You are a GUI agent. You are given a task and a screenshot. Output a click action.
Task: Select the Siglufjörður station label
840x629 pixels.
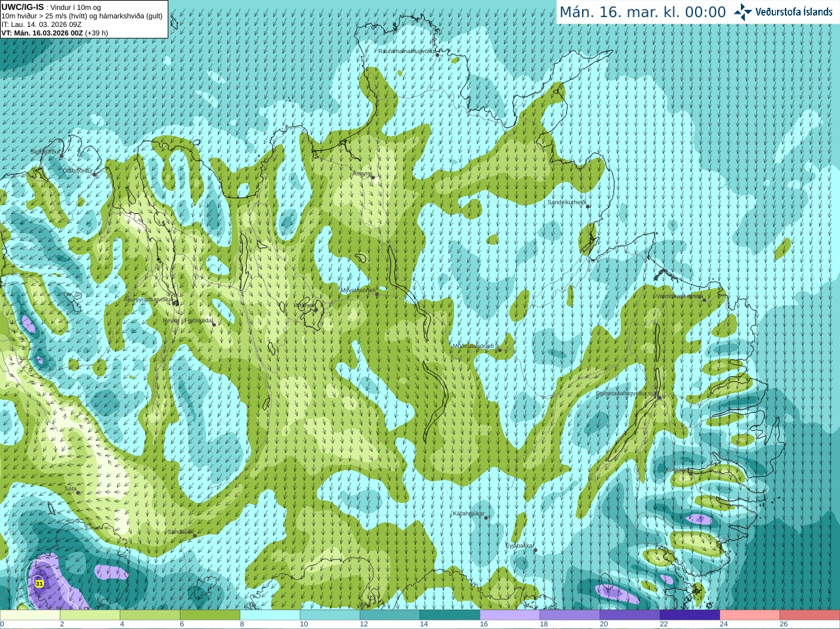pos(45,152)
